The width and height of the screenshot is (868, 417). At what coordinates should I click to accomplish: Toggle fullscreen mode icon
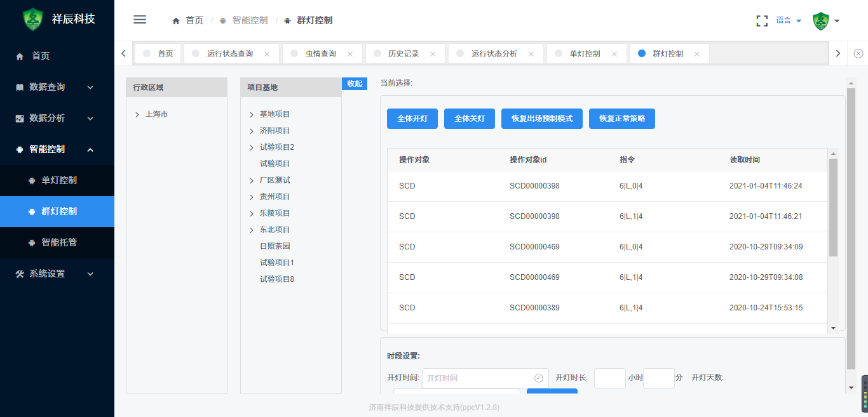click(x=762, y=20)
